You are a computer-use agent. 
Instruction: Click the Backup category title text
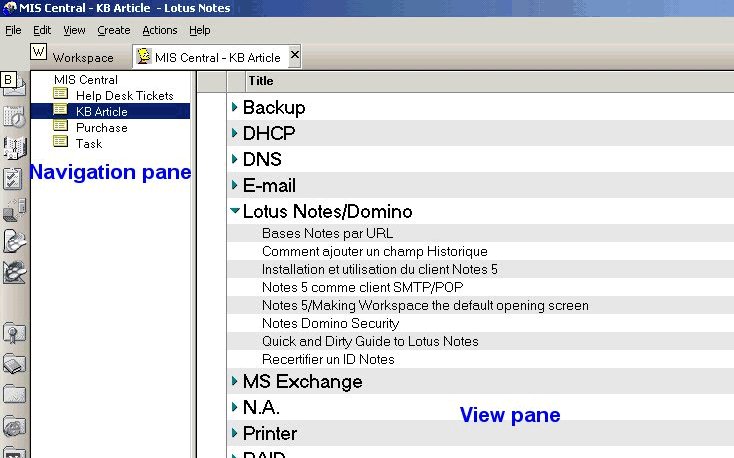(274, 108)
